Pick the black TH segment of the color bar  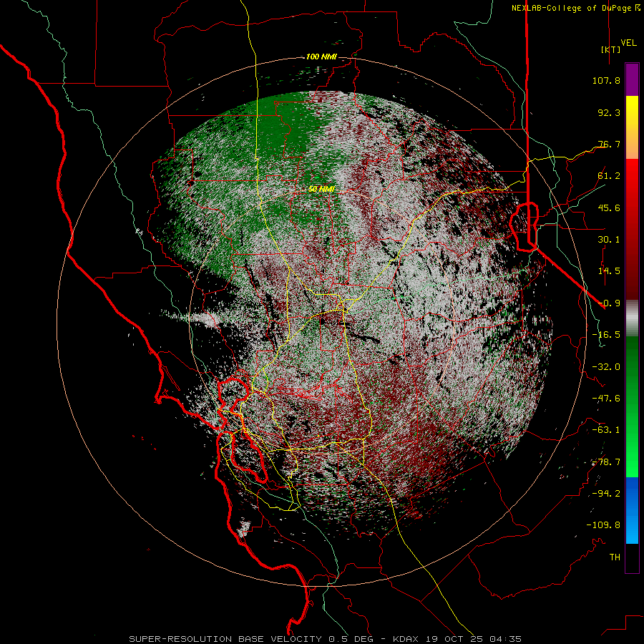pos(632,558)
